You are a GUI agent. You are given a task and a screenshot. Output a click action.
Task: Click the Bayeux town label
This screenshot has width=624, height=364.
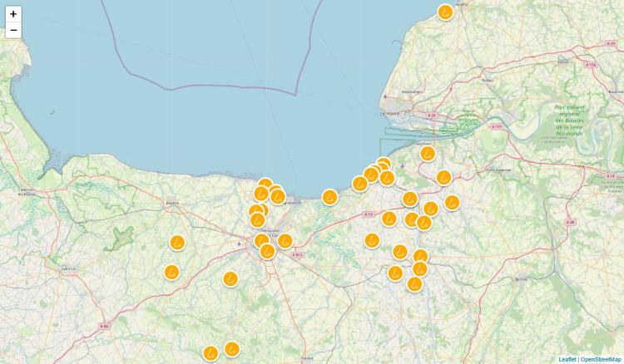172,203
